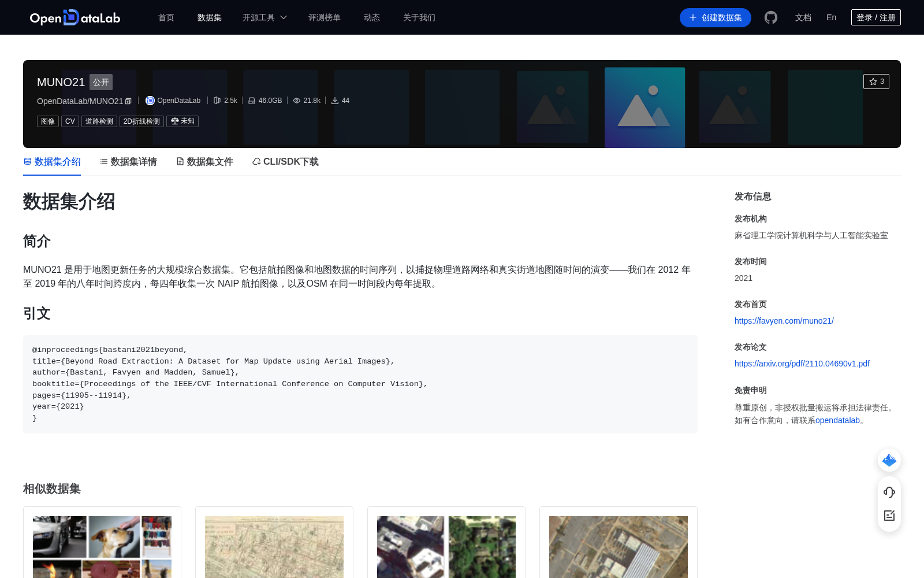Open similar dataset card with old map
The height and width of the screenshot is (578, 924).
(x=274, y=542)
